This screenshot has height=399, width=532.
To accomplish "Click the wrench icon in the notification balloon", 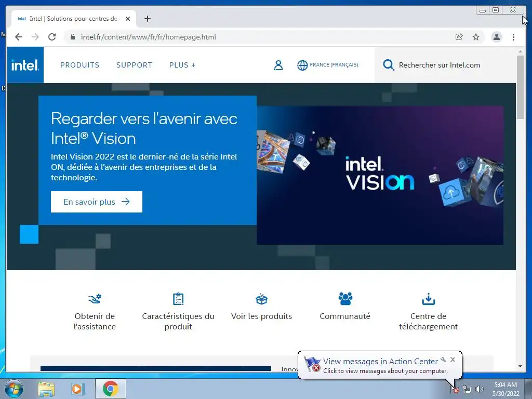I will (x=443, y=360).
